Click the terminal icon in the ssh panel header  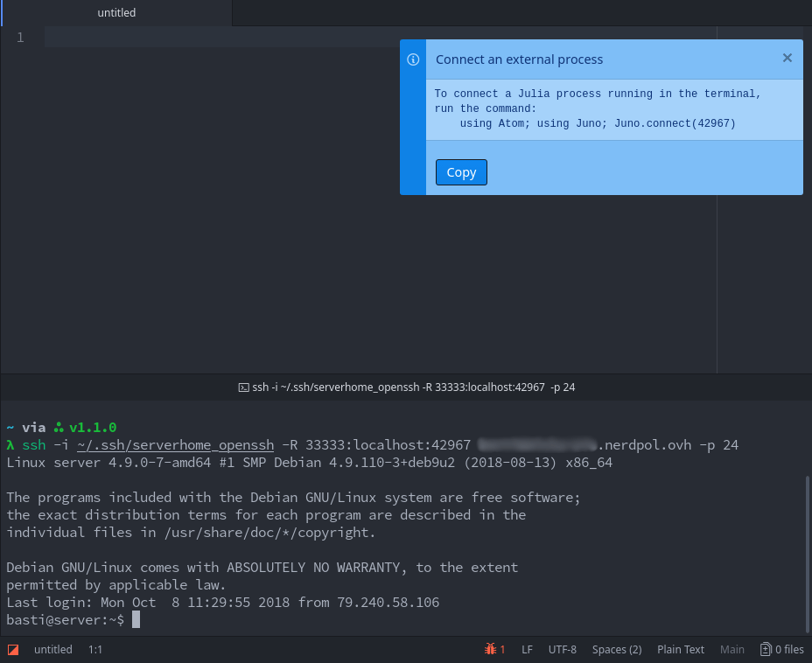pos(243,387)
